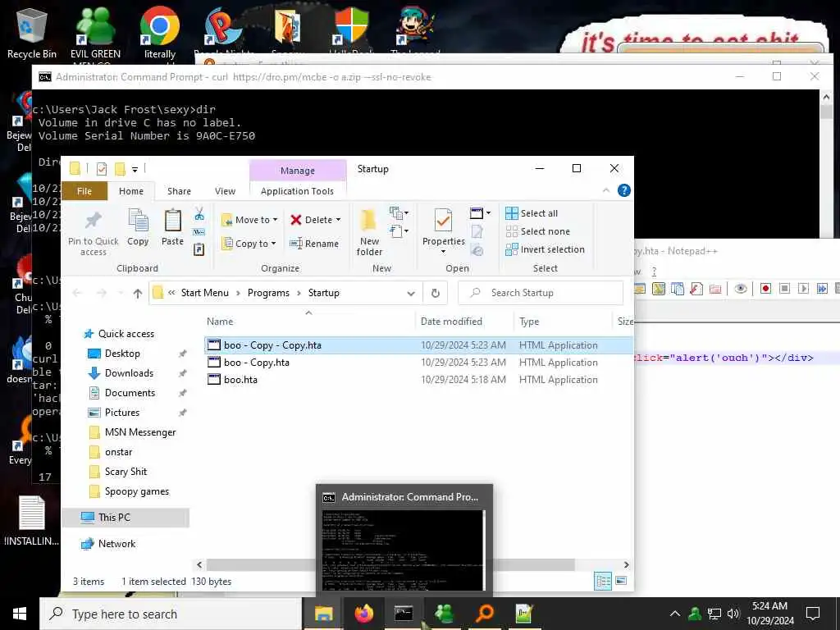The image size is (840, 630).
Task: Click the Search Startup field
Action: point(541,293)
